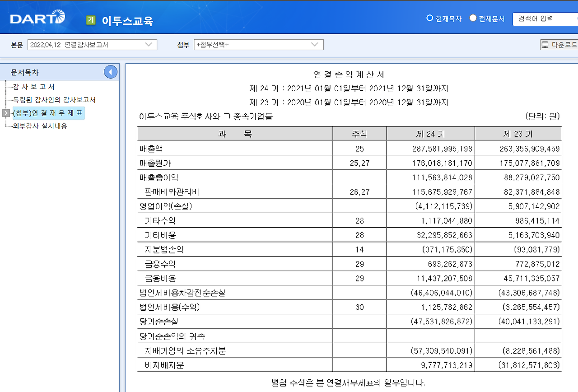578x392 pixels.
Task: Collapse the 문서목차 panel with the arrow
Action: click(111, 72)
